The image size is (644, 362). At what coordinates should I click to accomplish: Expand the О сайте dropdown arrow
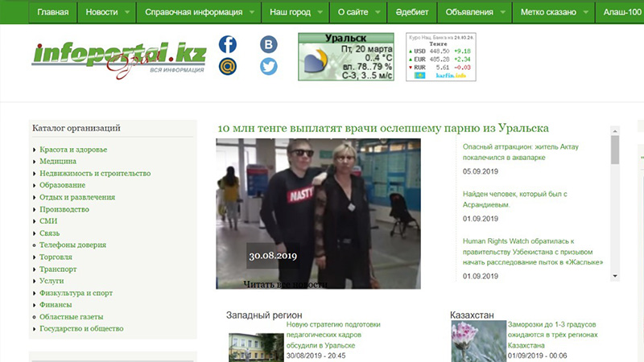[x=378, y=12]
